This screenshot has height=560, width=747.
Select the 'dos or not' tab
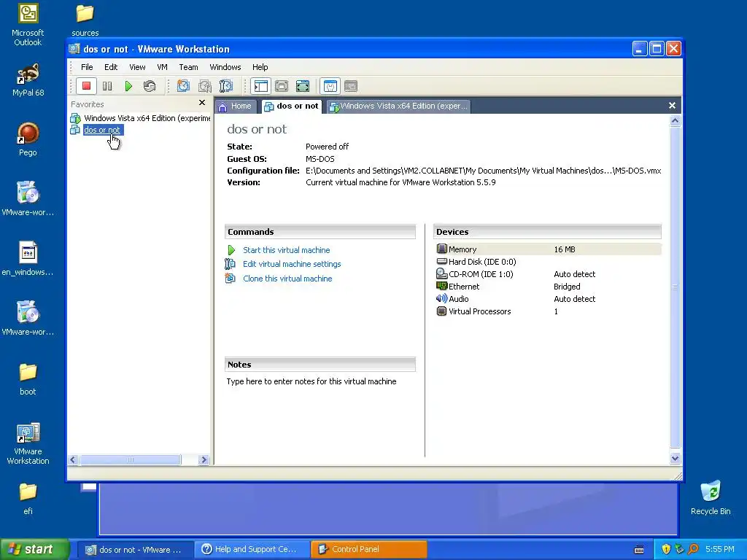tap(292, 106)
